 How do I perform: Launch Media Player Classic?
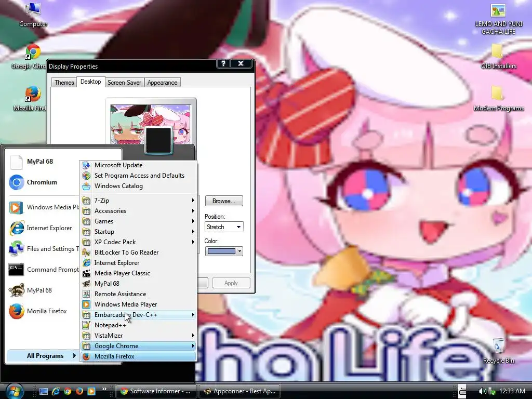pyautogui.click(x=138, y=273)
